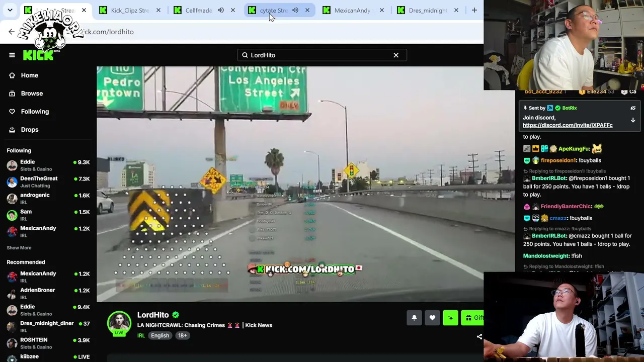Open Eddie's channel in Following list
This screenshot has width=644, height=362.
(48, 165)
